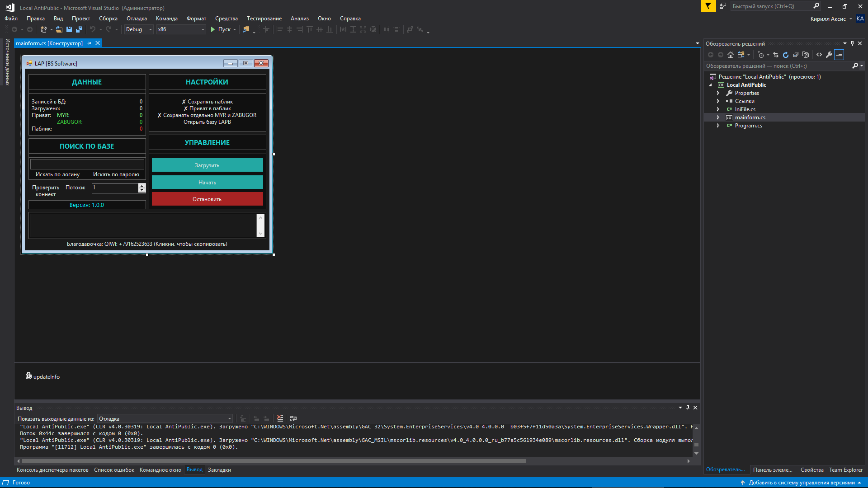Click the red Остановить button

(x=207, y=199)
